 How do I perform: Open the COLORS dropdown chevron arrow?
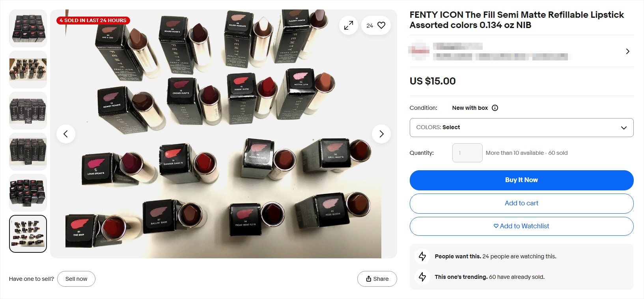[623, 128]
